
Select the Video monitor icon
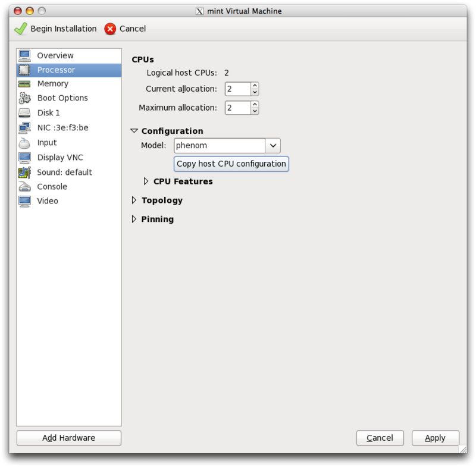click(24, 201)
